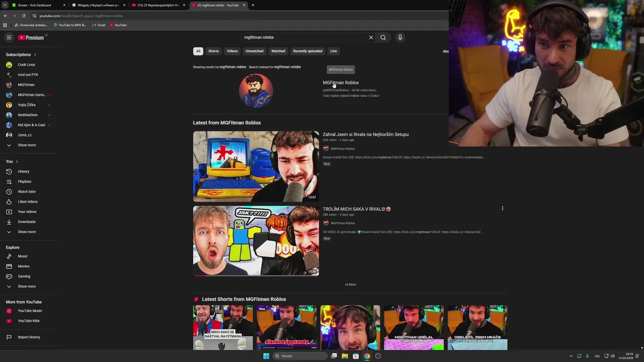Go to YouTube Premium home logo

pos(31,37)
